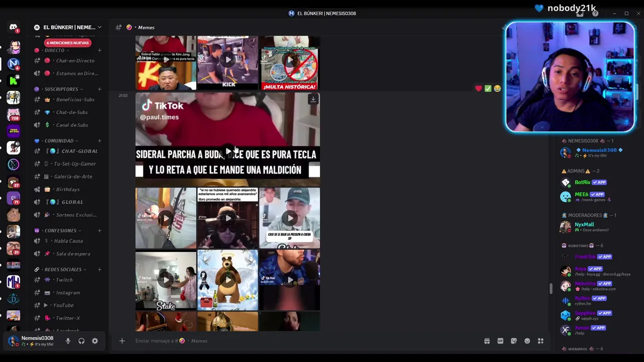Screen dimensions: 644x362
Task: Click Rythm bot avatar
Action: click(566, 301)
